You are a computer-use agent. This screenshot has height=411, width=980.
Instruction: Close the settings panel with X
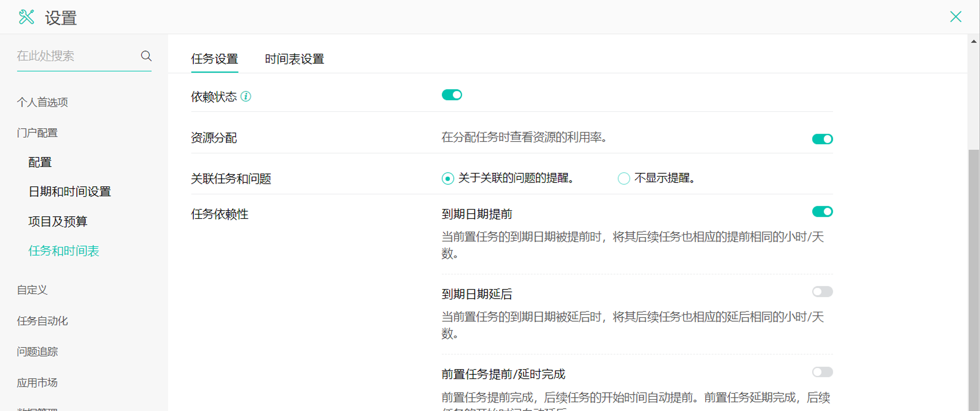pyautogui.click(x=955, y=17)
